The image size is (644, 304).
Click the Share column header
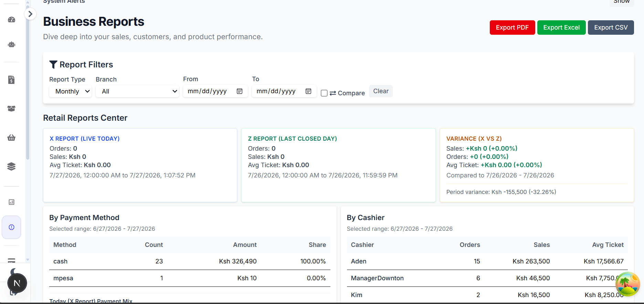click(x=317, y=245)
